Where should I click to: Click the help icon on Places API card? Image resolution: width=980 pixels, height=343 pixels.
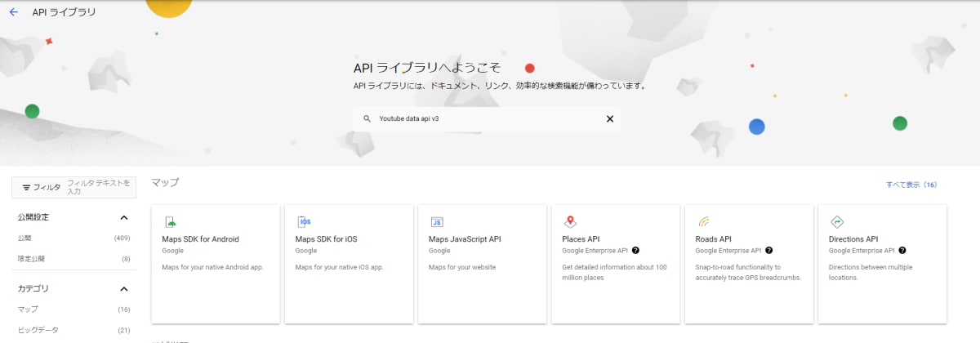[635, 251]
